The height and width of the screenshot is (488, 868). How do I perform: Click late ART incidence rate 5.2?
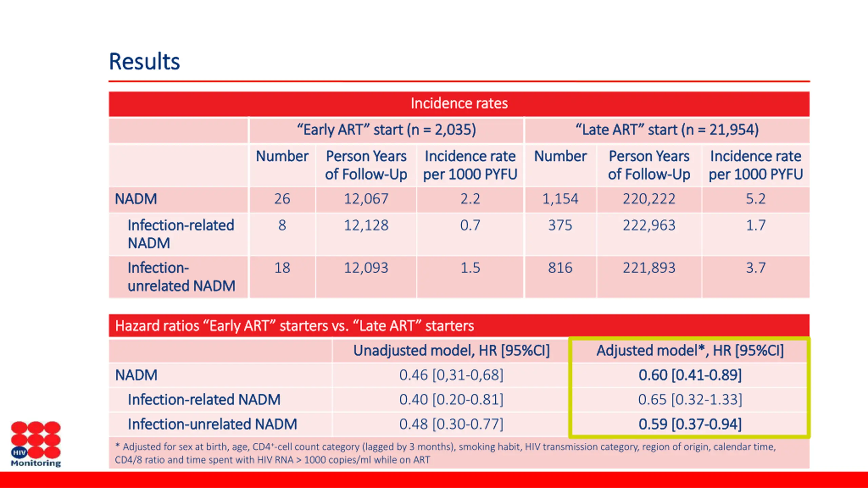755,199
